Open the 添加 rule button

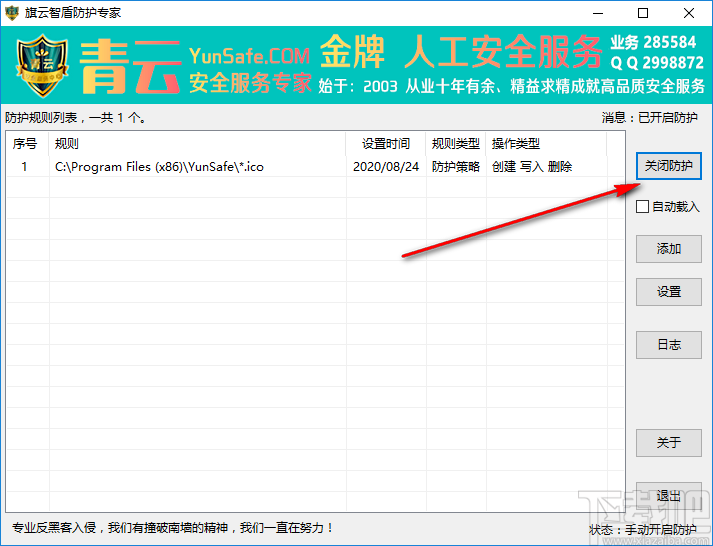[x=668, y=249]
